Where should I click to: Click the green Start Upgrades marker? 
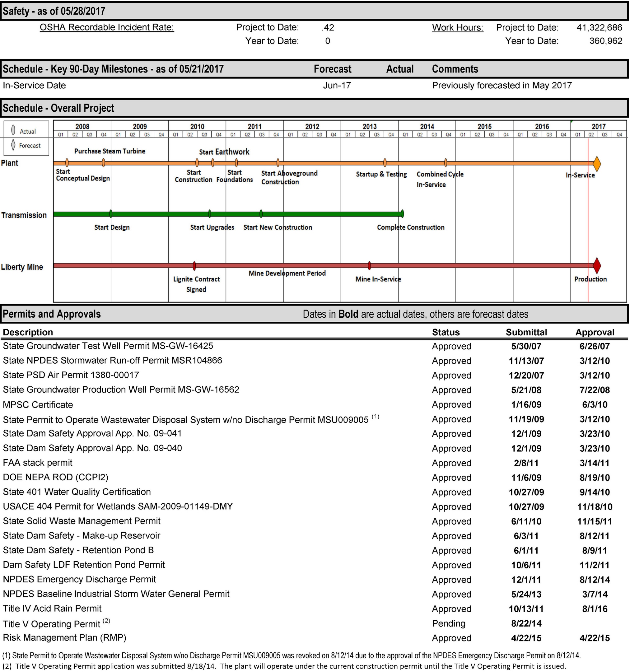coord(210,214)
